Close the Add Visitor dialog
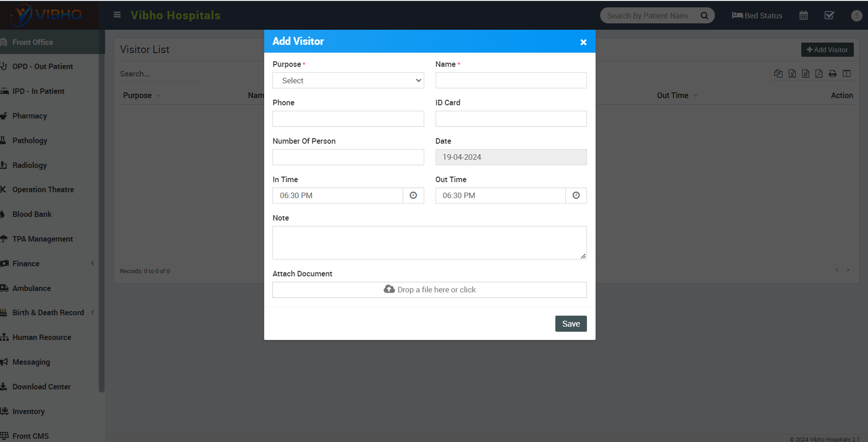This screenshot has width=868, height=442. pos(583,42)
